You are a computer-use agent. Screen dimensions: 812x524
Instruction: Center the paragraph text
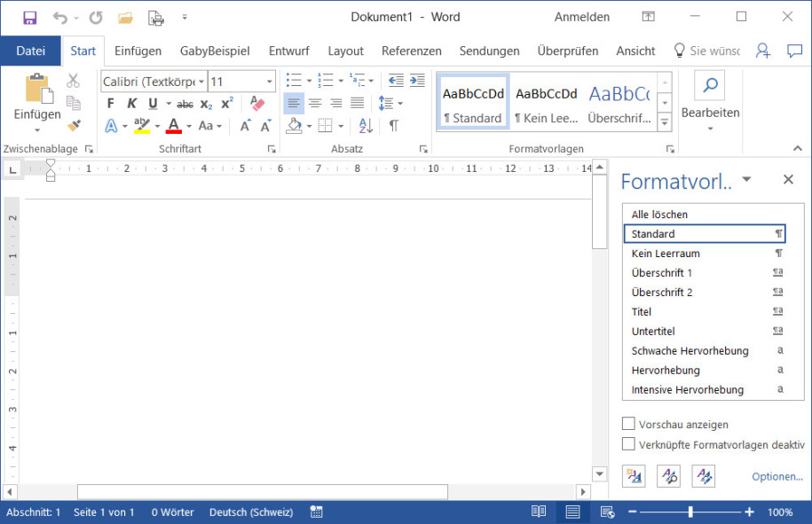[x=315, y=104]
